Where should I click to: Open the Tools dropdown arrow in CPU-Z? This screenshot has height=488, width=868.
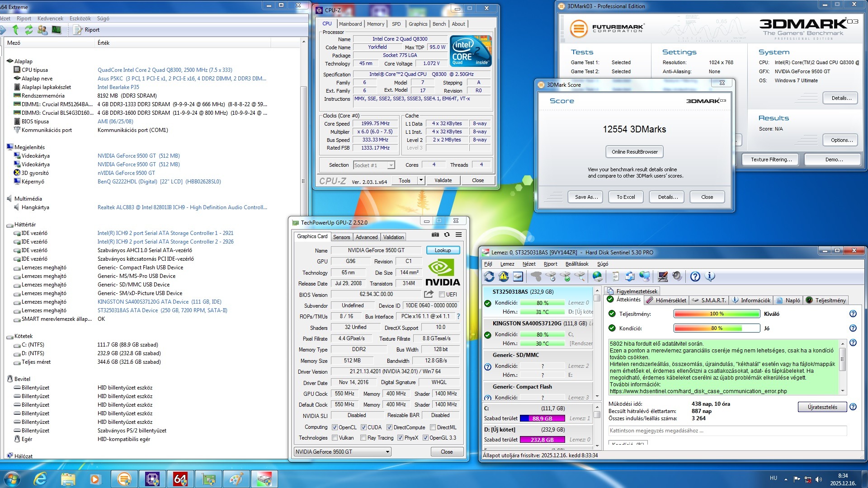(421, 180)
